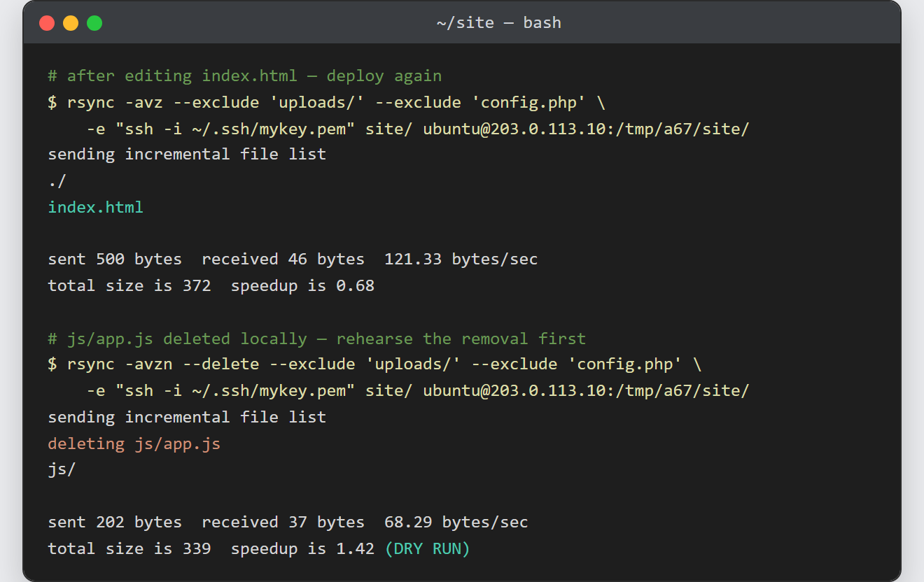
Task: Click the yellow minimize window button
Action: tap(71, 23)
